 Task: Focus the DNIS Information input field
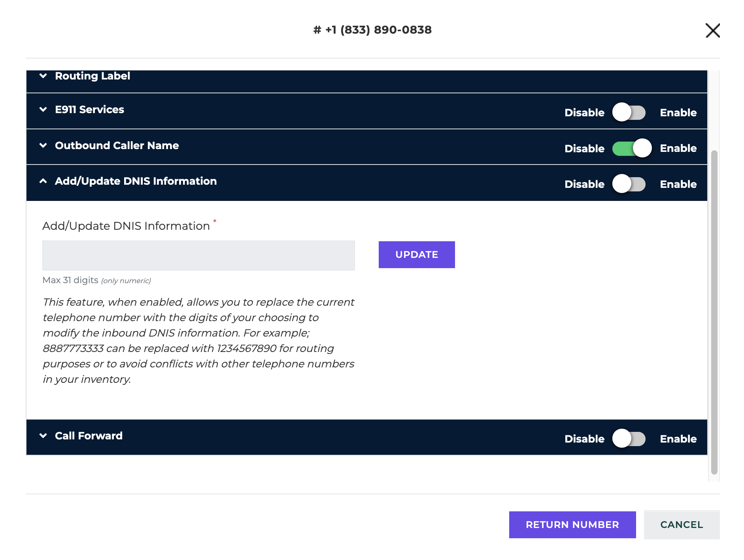pos(198,255)
